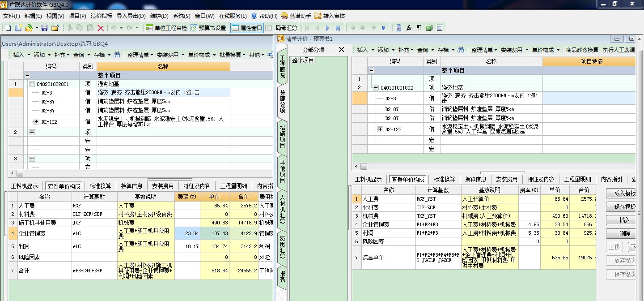Click 利润 rate cell 18.17 in left table
The height and width of the screenshot is (301, 644).
coord(187,246)
